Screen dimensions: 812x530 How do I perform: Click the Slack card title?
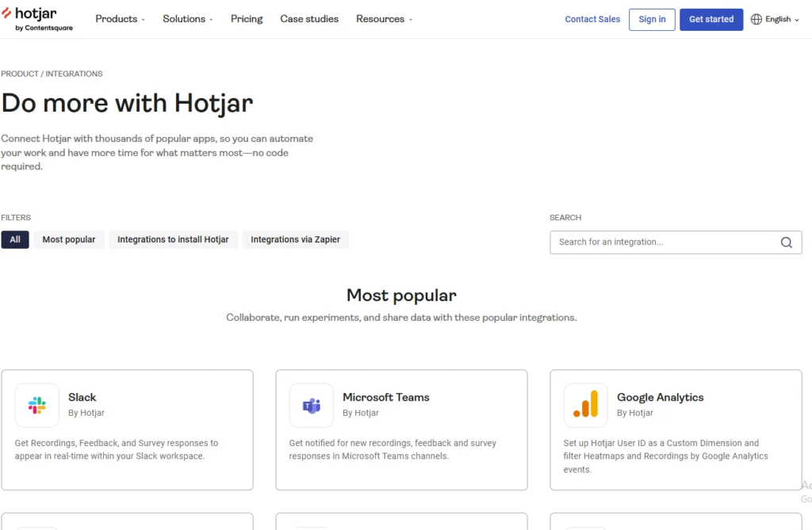tap(82, 397)
